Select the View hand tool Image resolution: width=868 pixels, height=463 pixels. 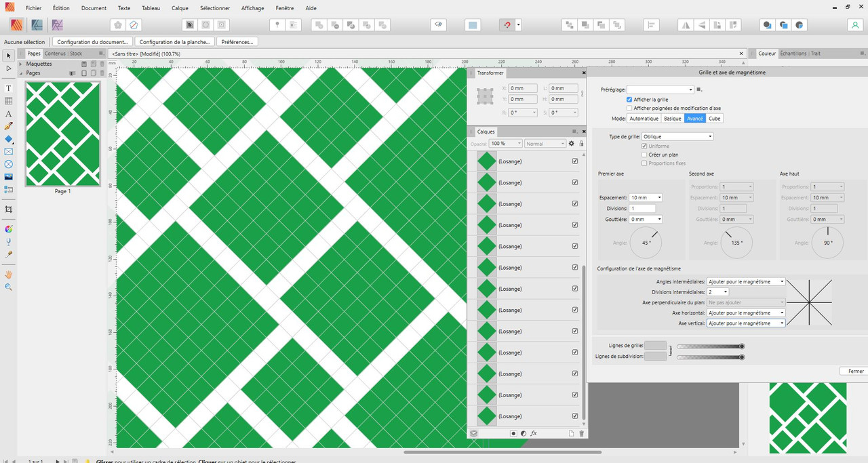[9, 275]
